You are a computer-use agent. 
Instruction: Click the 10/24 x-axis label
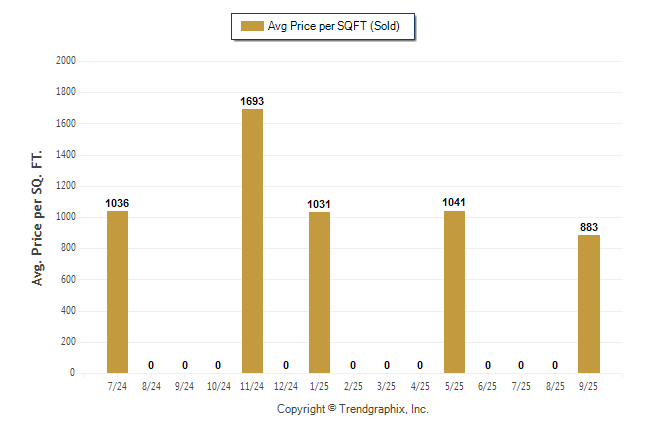[x=218, y=385]
